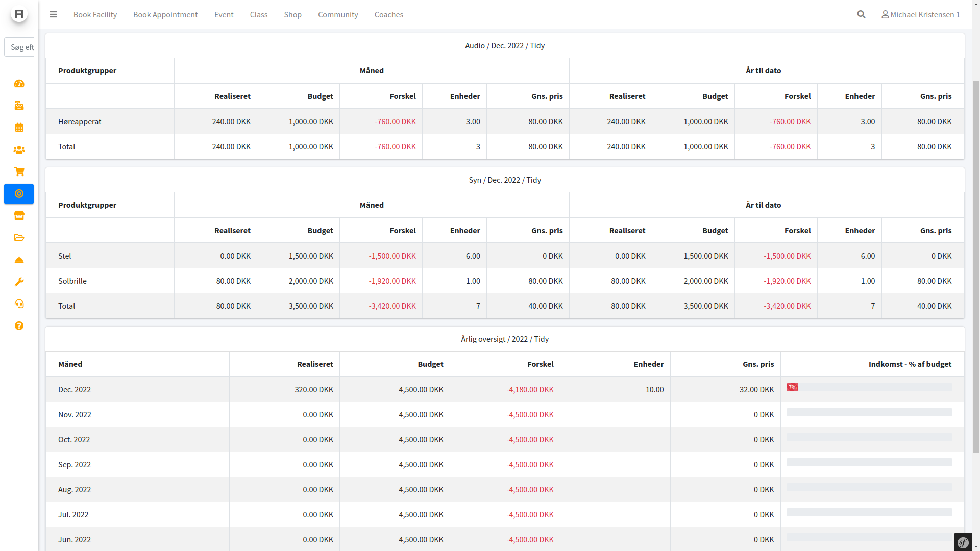The width and height of the screenshot is (980, 551).
Task: Open the store front sidebar icon
Action: 19,216
